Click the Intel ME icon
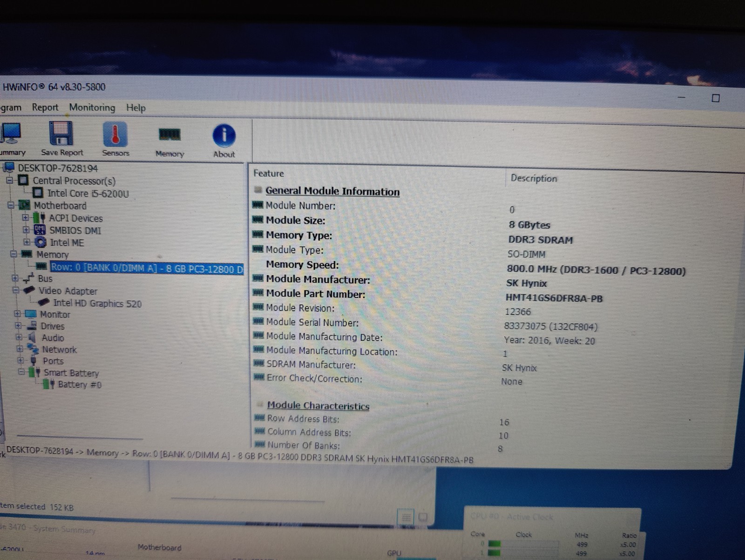 tap(41, 242)
